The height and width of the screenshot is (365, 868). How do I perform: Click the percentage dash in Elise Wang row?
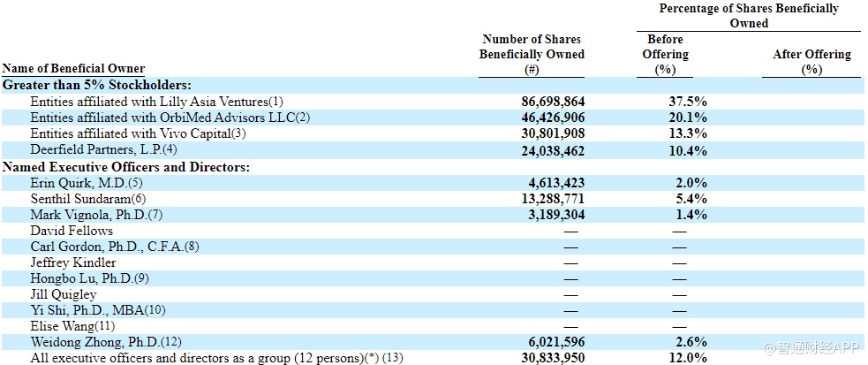pyautogui.click(x=679, y=328)
